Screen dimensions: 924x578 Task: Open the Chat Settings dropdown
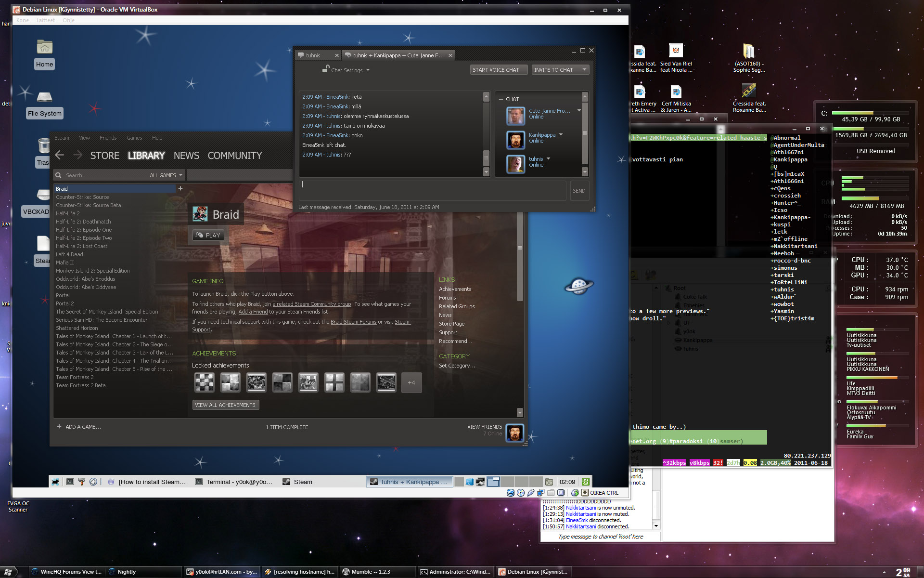click(x=346, y=70)
